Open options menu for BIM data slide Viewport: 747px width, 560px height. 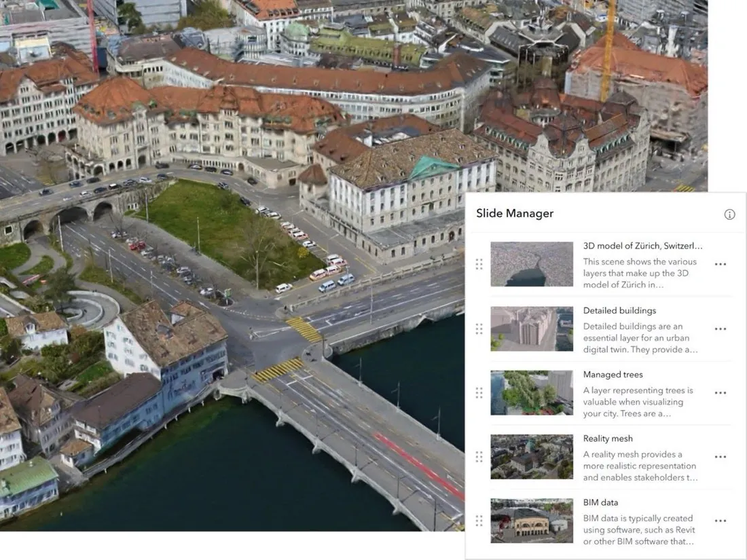721,521
